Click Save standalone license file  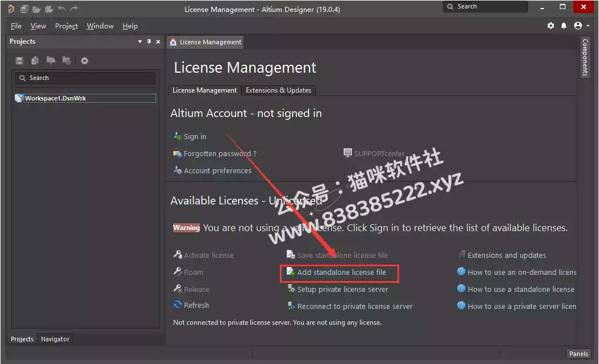tap(342, 255)
